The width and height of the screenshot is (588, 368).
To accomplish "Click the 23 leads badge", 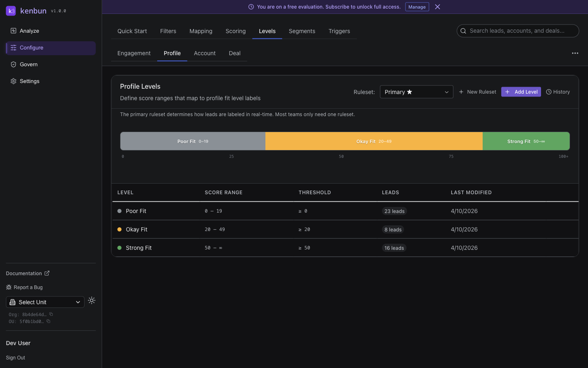I will coord(394,211).
